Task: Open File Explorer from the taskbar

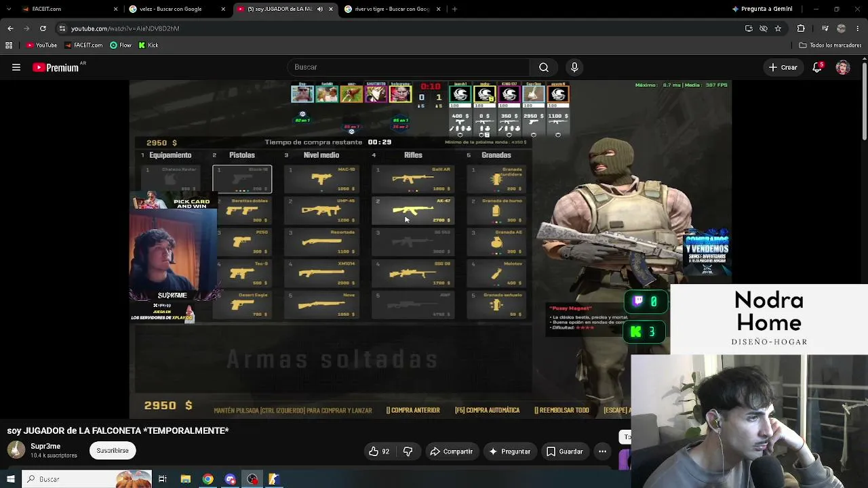Action: click(185, 479)
